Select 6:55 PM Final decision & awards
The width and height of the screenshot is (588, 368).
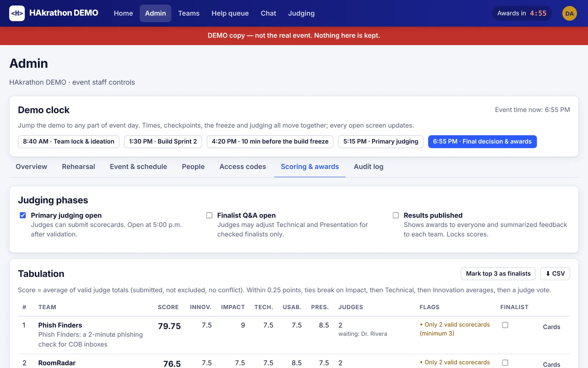(482, 142)
